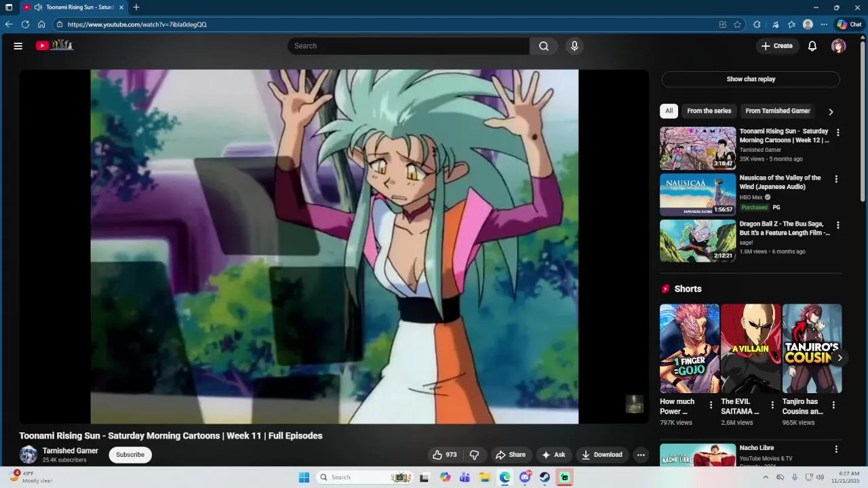Viewport: 868px width, 488px height.
Task: Open the YouTube guide hamburger menu
Action: [18, 46]
